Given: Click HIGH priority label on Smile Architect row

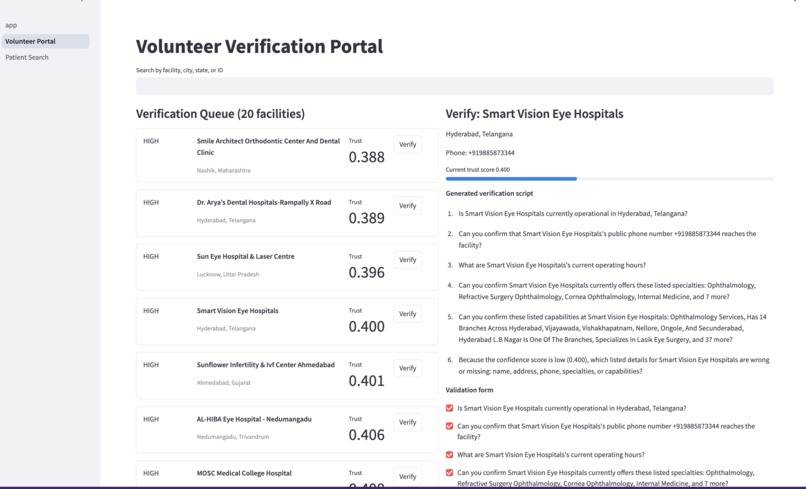Looking at the screenshot, I should 151,141.
